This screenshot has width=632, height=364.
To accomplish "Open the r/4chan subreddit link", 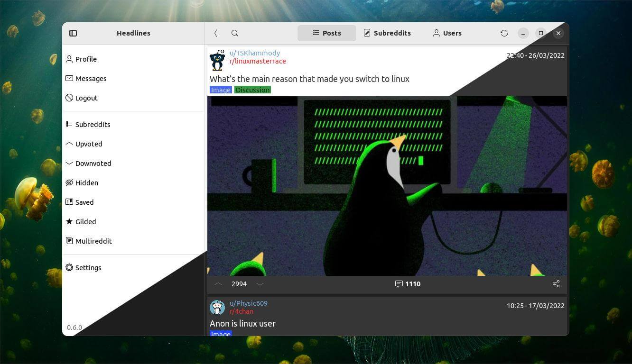I will tap(242, 311).
